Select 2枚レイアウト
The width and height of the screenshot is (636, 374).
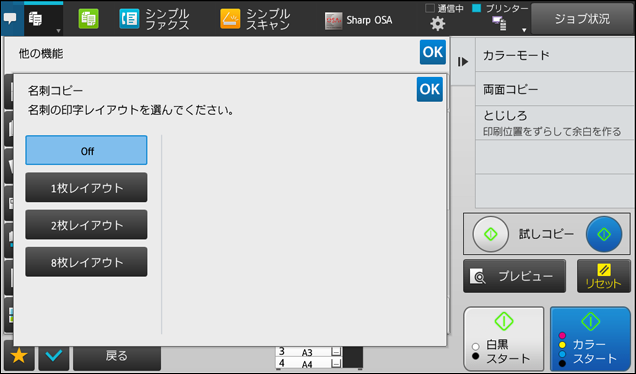[86, 225]
